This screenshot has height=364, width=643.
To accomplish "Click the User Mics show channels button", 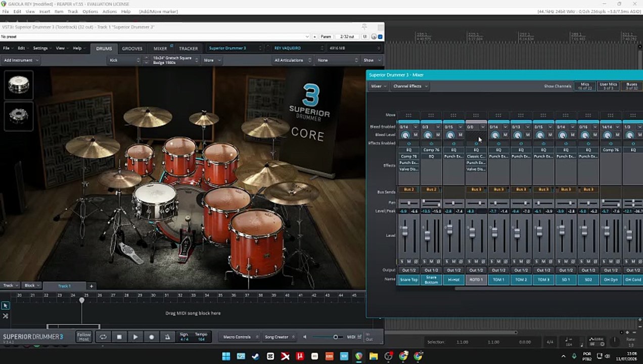I will [x=608, y=86].
